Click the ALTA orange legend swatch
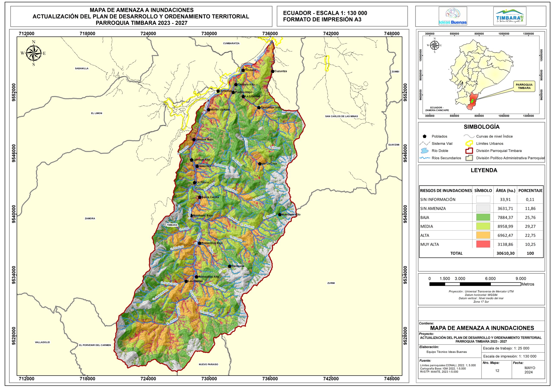This screenshot has height=392, width=554. pyautogui.click(x=483, y=235)
